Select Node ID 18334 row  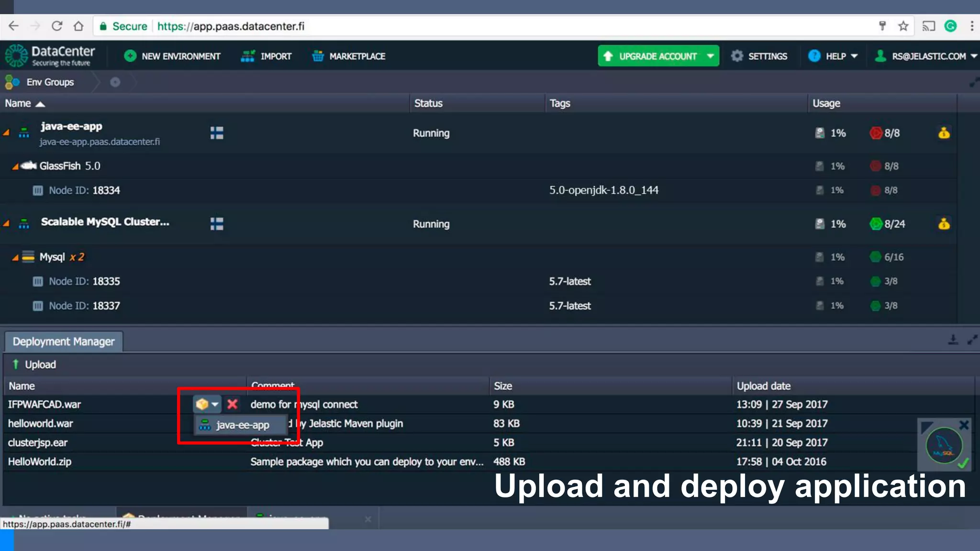point(479,190)
